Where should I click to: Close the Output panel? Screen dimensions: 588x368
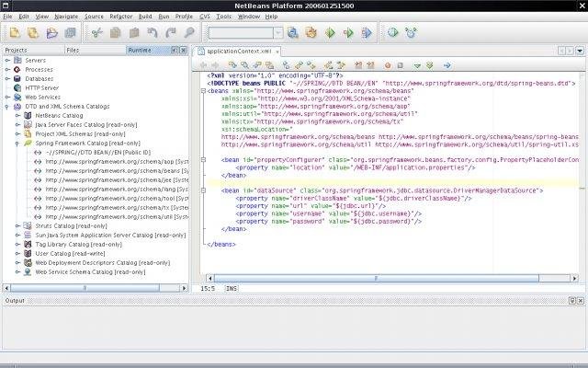coord(581,301)
